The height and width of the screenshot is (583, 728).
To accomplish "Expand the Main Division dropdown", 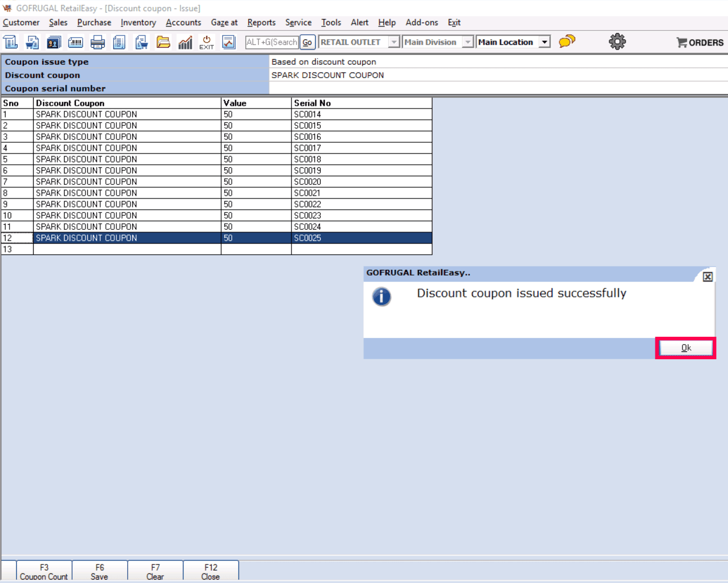I will coord(468,42).
